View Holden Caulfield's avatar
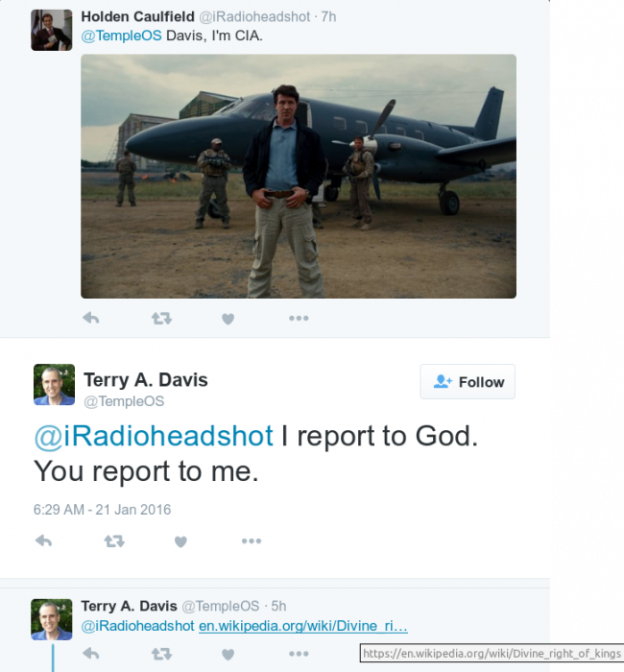The width and height of the screenshot is (624, 672). coord(52,30)
